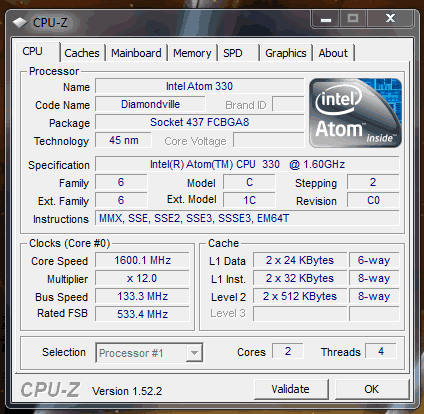Click the L1 Data 6-way associativity value

(374, 260)
